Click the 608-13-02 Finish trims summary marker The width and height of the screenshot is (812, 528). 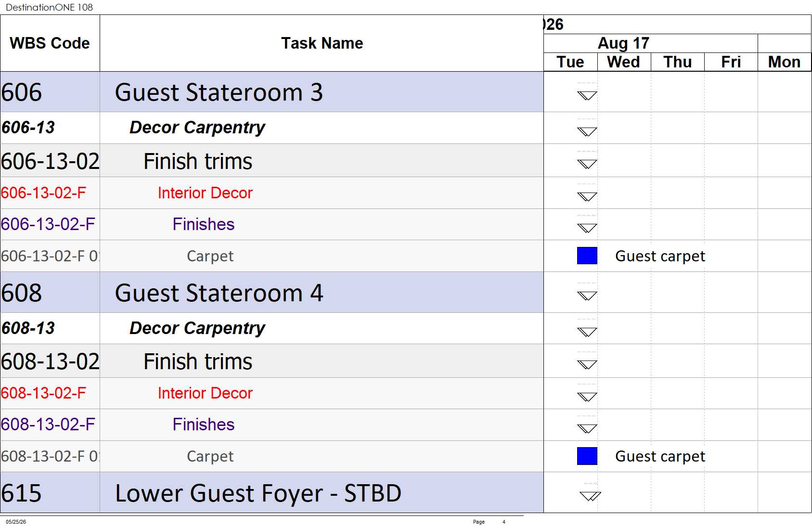tap(587, 364)
